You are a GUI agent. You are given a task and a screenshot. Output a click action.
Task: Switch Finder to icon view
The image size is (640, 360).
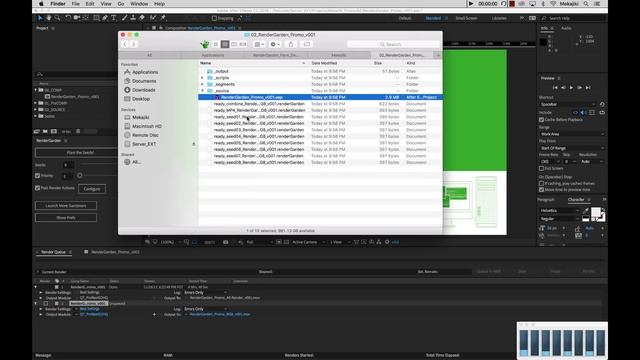point(216,44)
